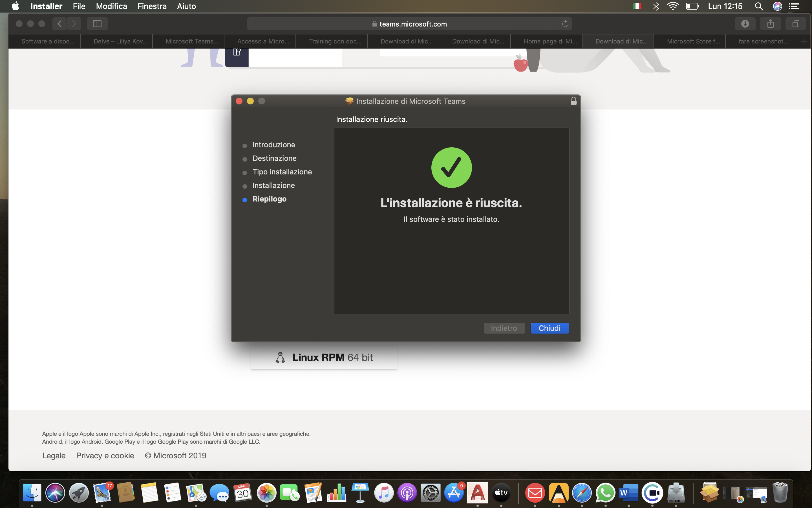Viewport: 812px width, 508px height.
Task: Open Reminders from the Dock
Action: [173, 493]
